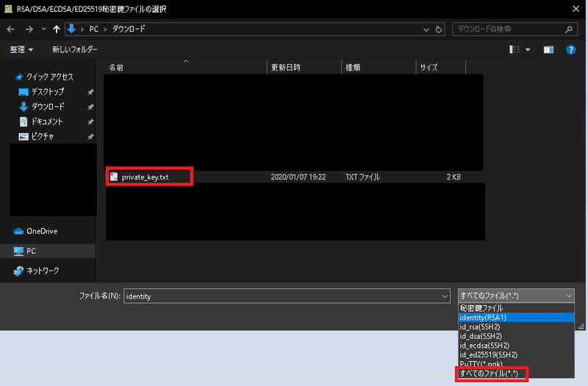This screenshot has height=386, width=588.
Task: Open help with the question mark icon
Action: 571,49
